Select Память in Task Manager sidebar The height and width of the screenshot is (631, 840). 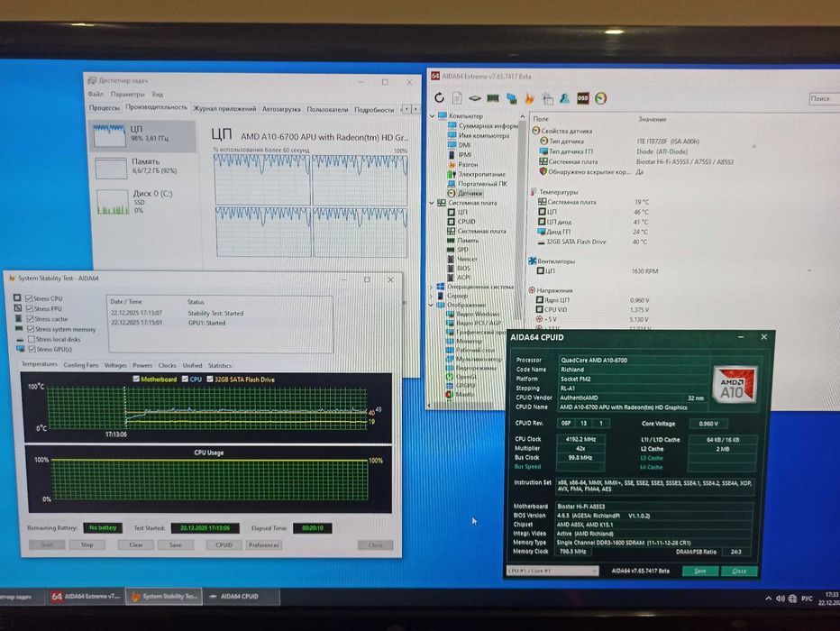[x=142, y=167]
